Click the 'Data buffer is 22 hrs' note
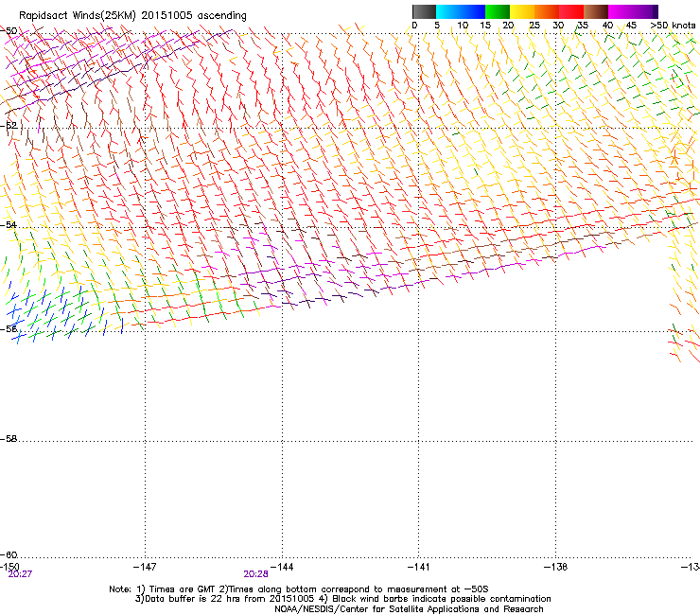This screenshot has height=615, width=700. pos(343,599)
